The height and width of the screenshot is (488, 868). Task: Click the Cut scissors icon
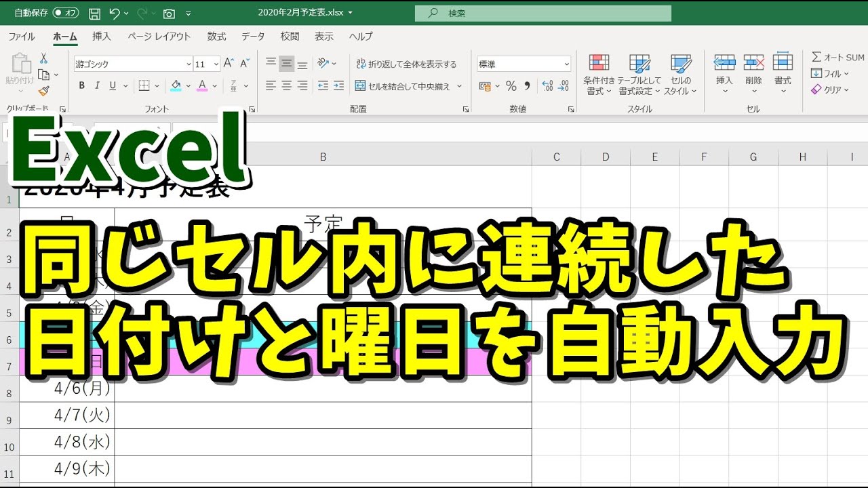[43, 59]
